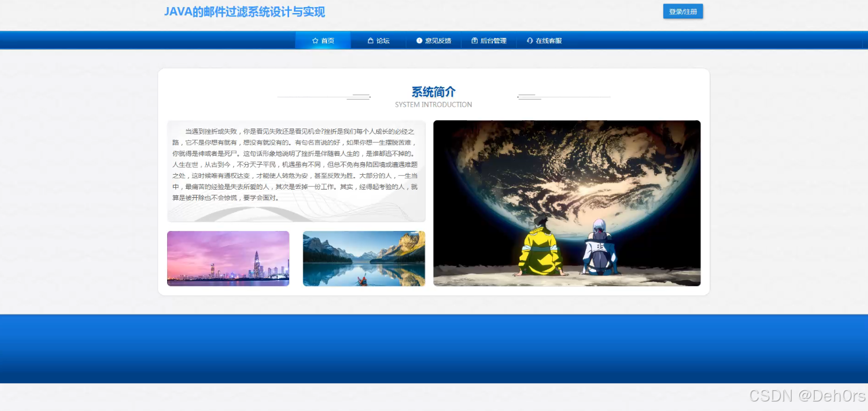Open the 后台管理 menu item
The width and height of the screenshot is (868, 411).
click(x=489, y=40)
